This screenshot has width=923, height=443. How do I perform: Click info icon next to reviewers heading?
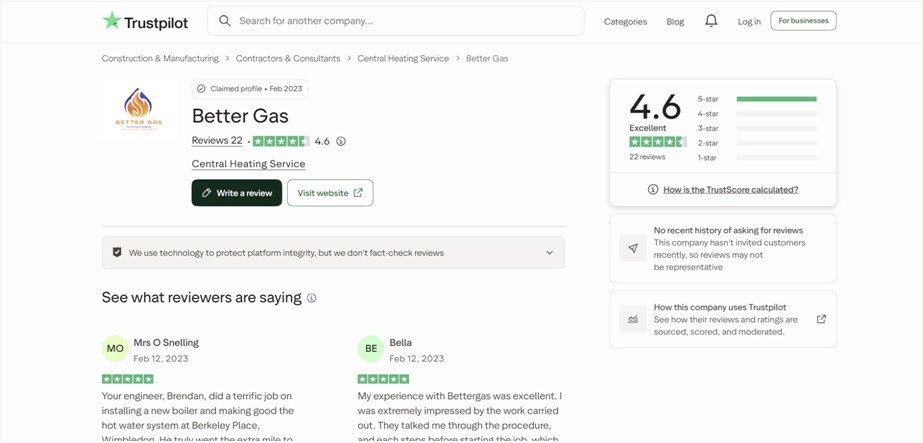[311, 298]
